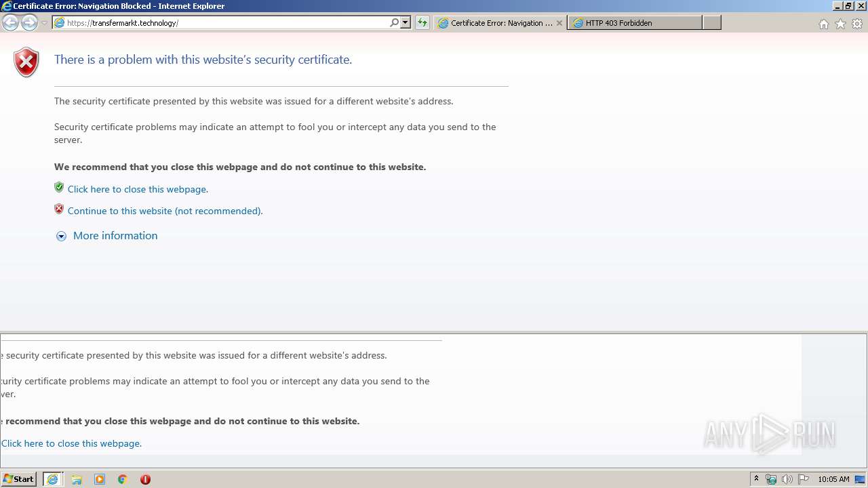
Task: Launch Windows Media Player from taskbar
Action: pyautogui.click(x=100, y=479)
